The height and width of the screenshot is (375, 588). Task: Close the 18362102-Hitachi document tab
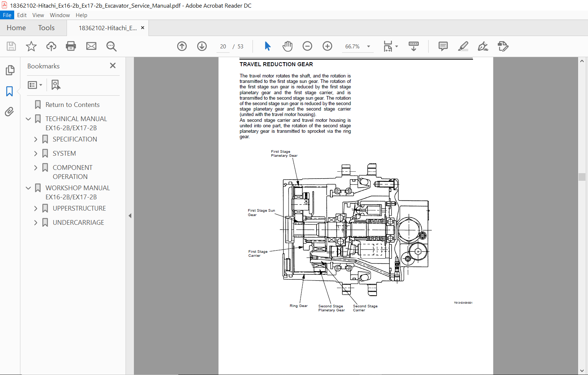pos(143,28)
